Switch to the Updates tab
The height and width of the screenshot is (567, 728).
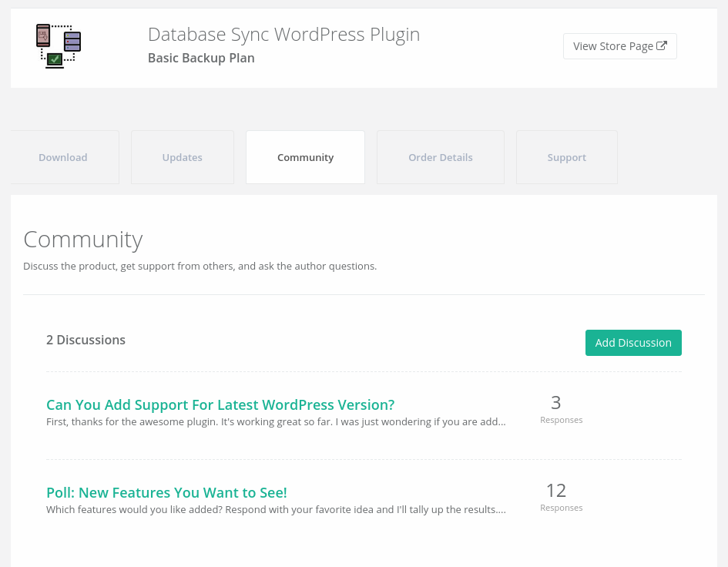(x=183, y=157)
